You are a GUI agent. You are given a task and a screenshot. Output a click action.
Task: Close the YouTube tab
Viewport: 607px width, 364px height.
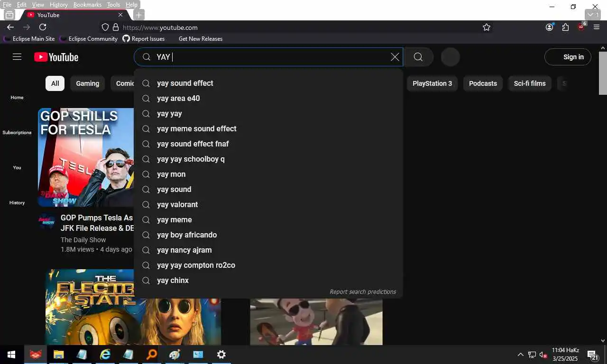[120, 15]
